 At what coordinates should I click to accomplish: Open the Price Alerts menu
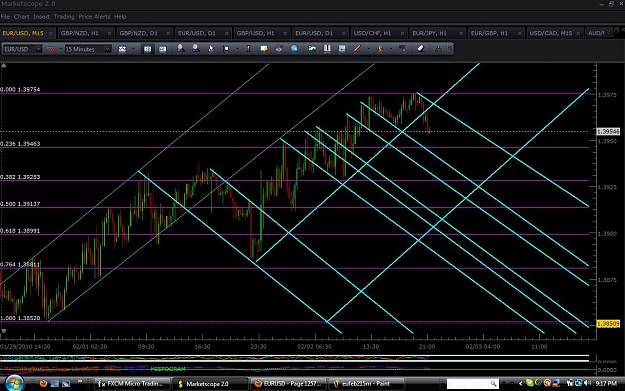(94, 17)
